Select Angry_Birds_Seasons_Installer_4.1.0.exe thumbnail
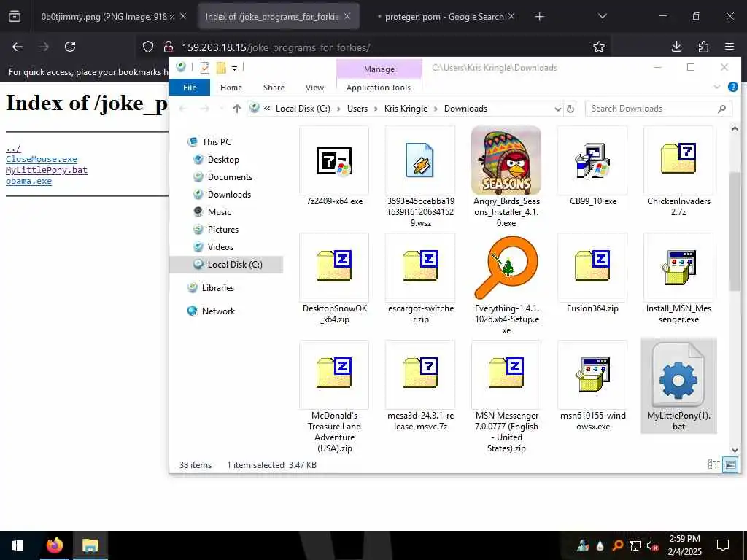Viewport: 747px width, 560px height. [506, 161]
